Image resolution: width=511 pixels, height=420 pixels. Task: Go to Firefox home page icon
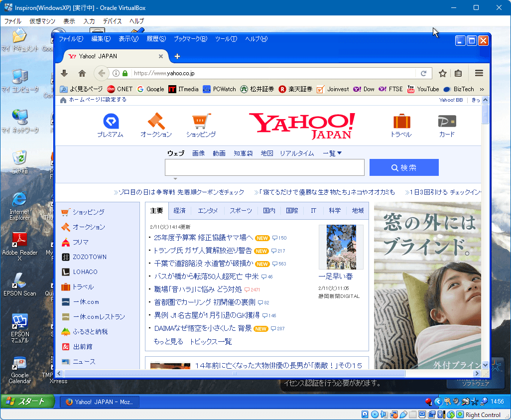pyautogui.click(x=82, y=73)
